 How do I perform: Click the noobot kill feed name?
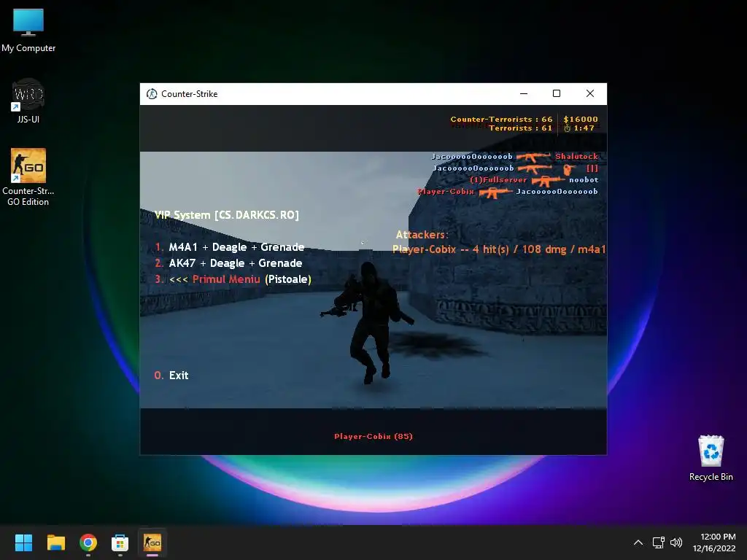point(584,179)
